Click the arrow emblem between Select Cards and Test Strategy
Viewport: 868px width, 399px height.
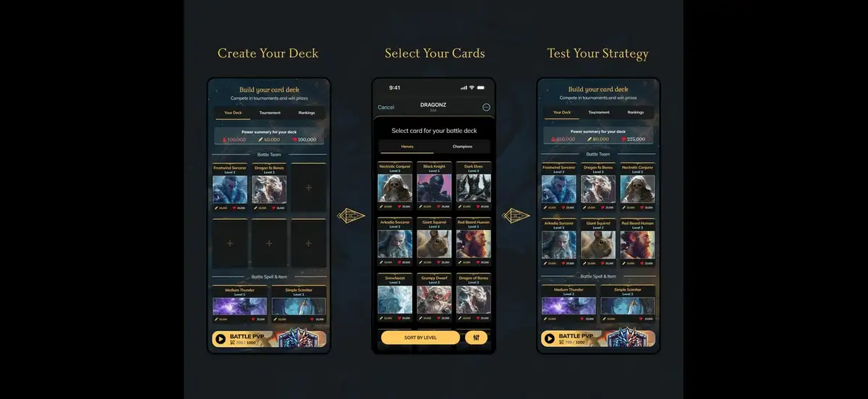click(516, 215)
